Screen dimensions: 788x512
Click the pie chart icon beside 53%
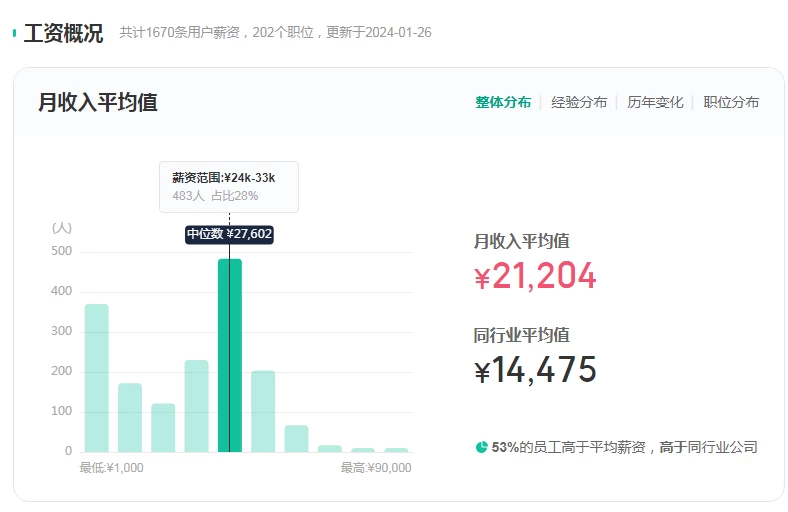(x=481, y=447)
